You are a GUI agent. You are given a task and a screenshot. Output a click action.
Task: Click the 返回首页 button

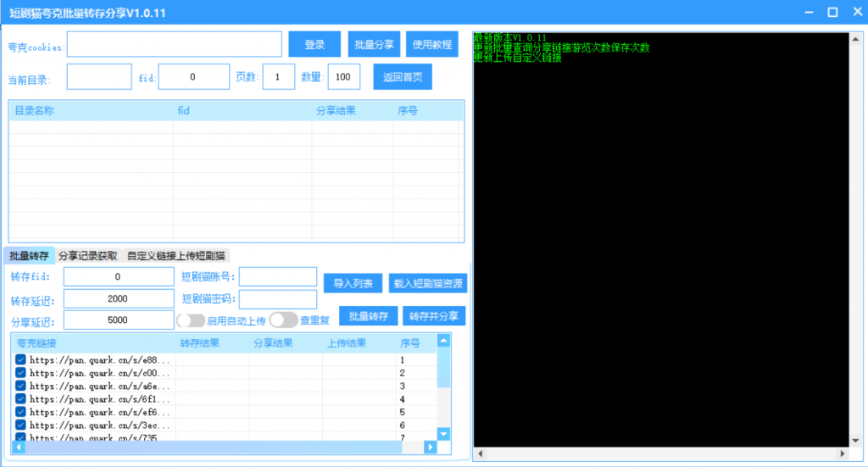403,77
